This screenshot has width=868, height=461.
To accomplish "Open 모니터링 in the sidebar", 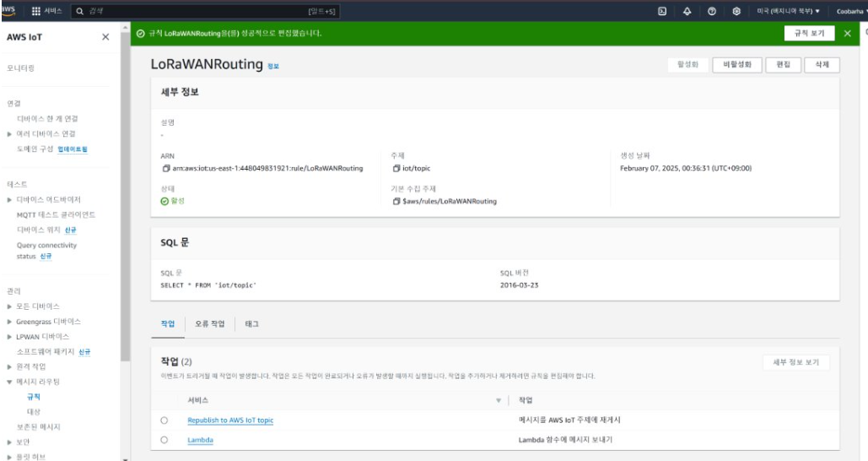I will pos(20,68).
